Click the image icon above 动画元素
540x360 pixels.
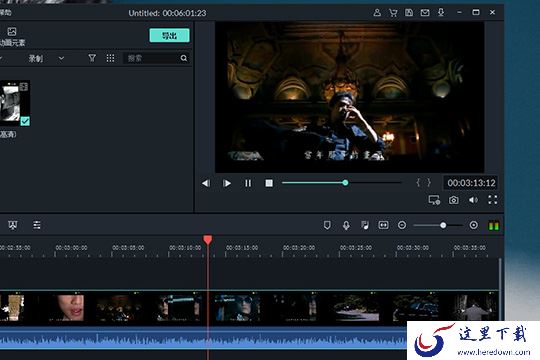pyautogui.click(x=12, y=32)
